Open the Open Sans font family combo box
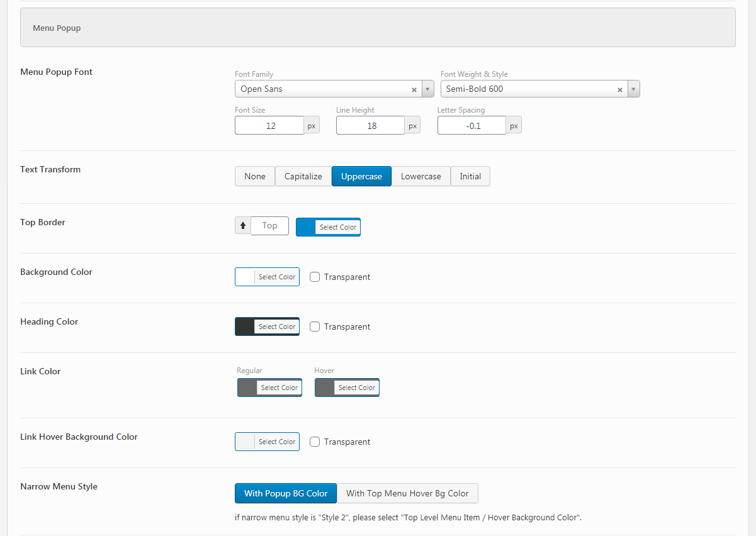 (x=334, y=89)
